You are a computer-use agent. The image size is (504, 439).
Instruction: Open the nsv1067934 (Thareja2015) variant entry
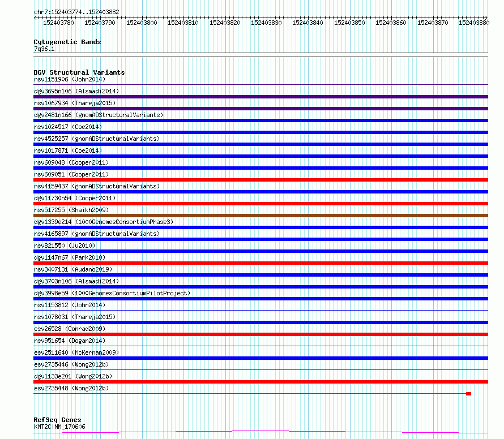click(x=75, y=103)
